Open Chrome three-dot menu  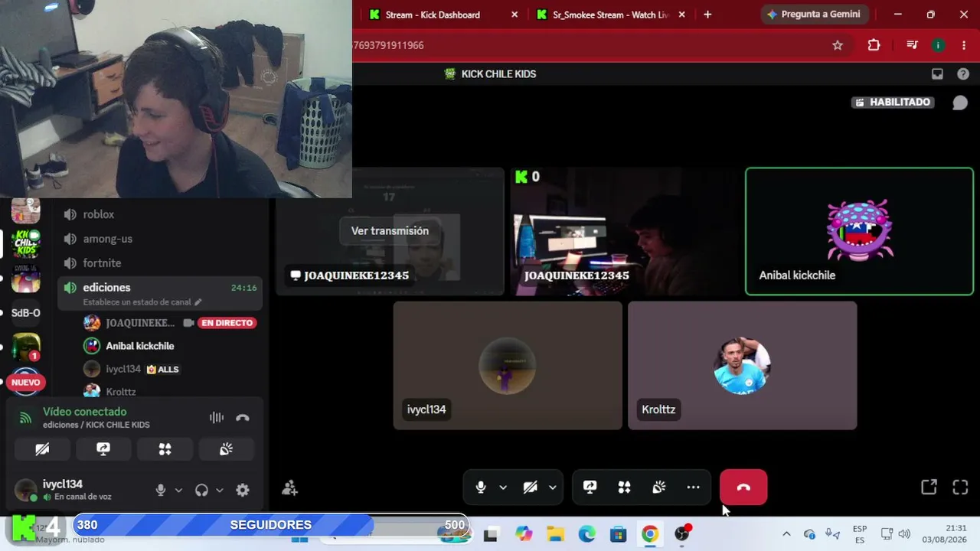click(964, 45)
